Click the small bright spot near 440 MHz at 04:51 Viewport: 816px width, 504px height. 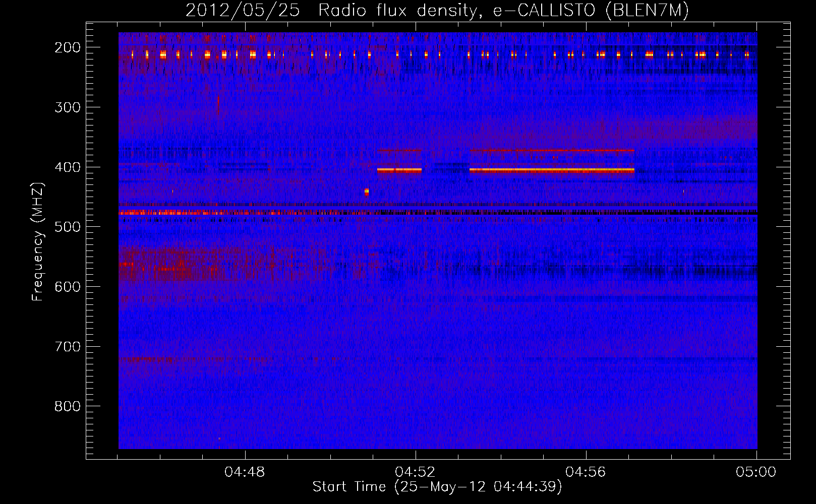click(x=367, y=192)
